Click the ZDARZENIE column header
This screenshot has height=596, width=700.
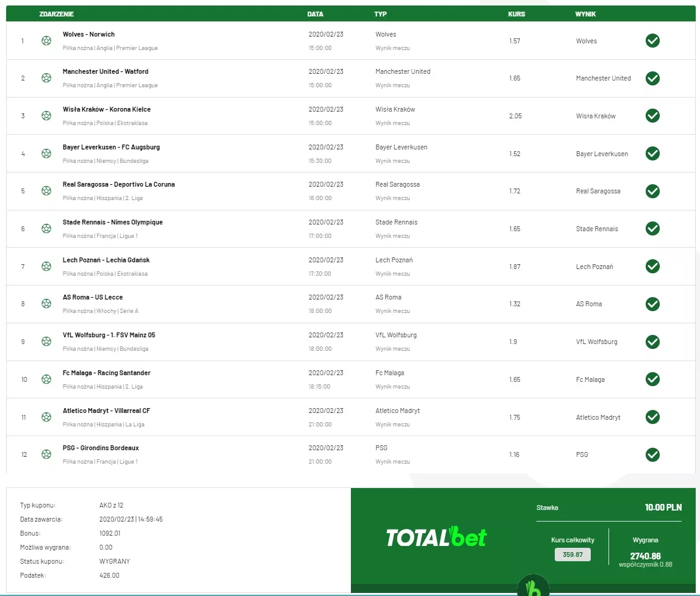57,14
